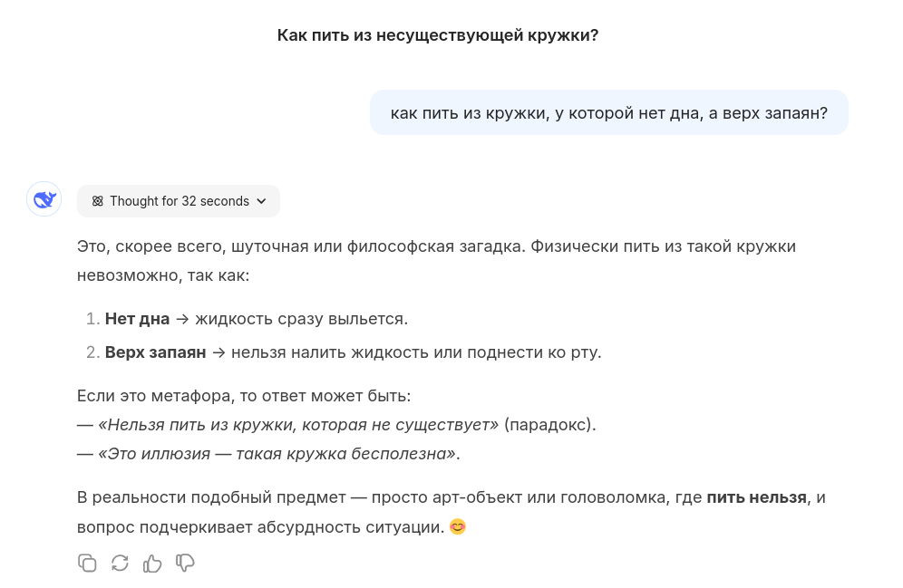Click the line Если это метафора
The width and height of the screenshot is (903, 588).
coord(244,396)
